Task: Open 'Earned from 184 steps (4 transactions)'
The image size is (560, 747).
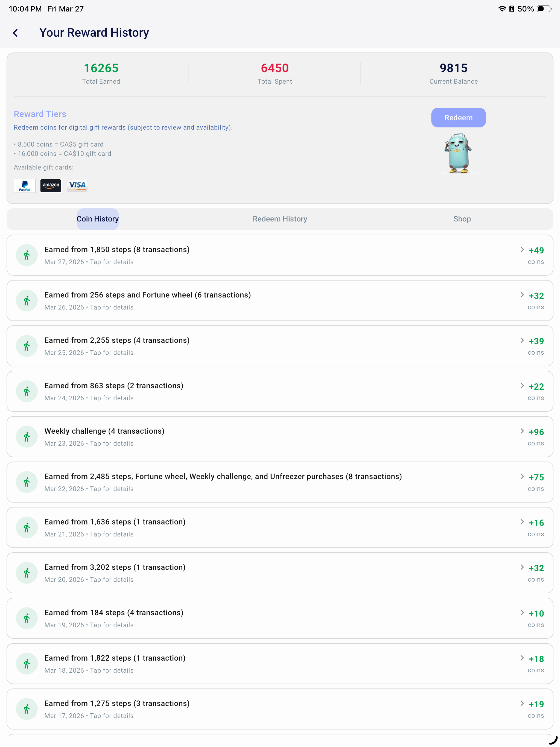Action: point(280,618)
